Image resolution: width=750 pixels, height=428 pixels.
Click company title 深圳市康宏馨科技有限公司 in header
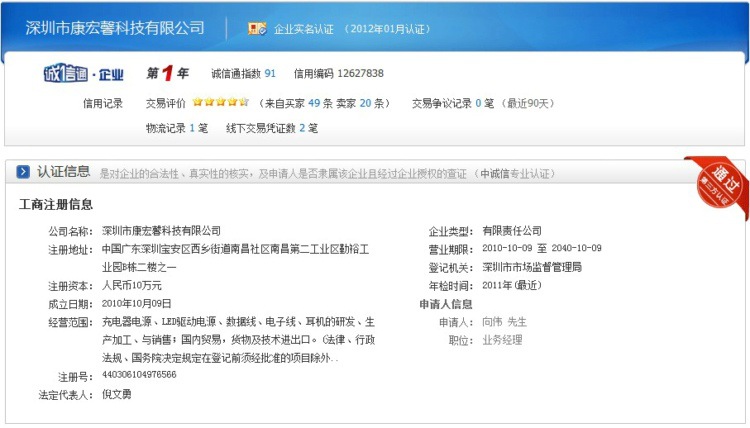[115, 28]
